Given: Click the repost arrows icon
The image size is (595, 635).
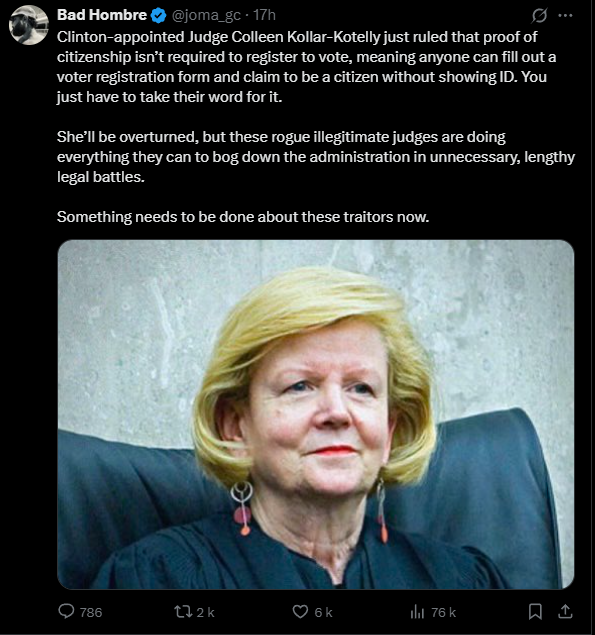Looking at the screenshot, I should click(183, 612).
